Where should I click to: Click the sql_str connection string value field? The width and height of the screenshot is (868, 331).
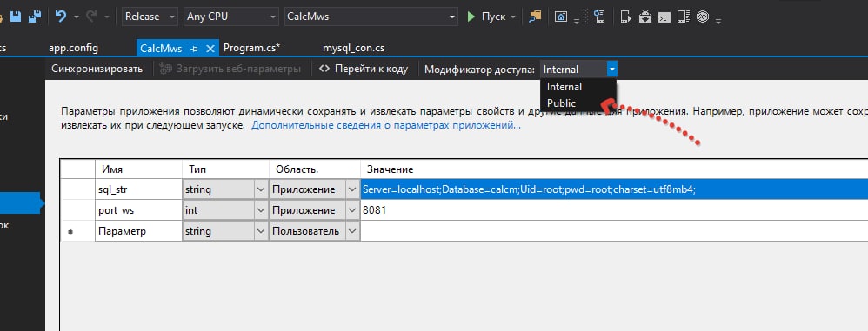(x=614, y=189)
